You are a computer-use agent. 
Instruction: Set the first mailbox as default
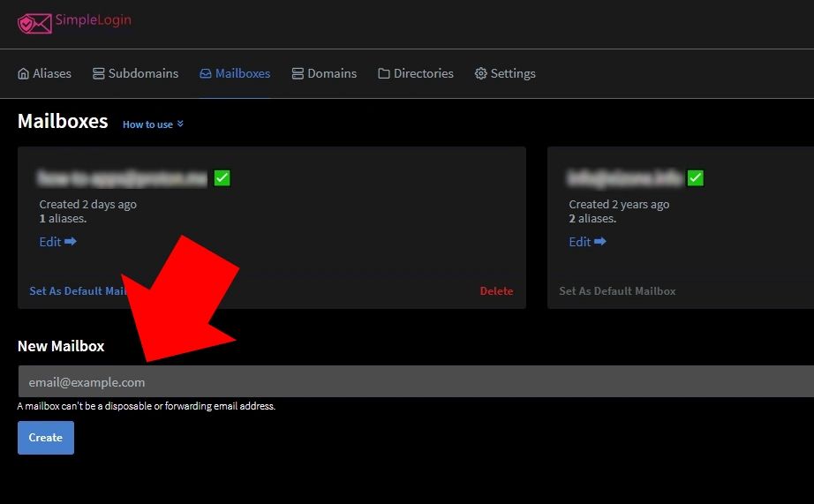tap(78, 291)
